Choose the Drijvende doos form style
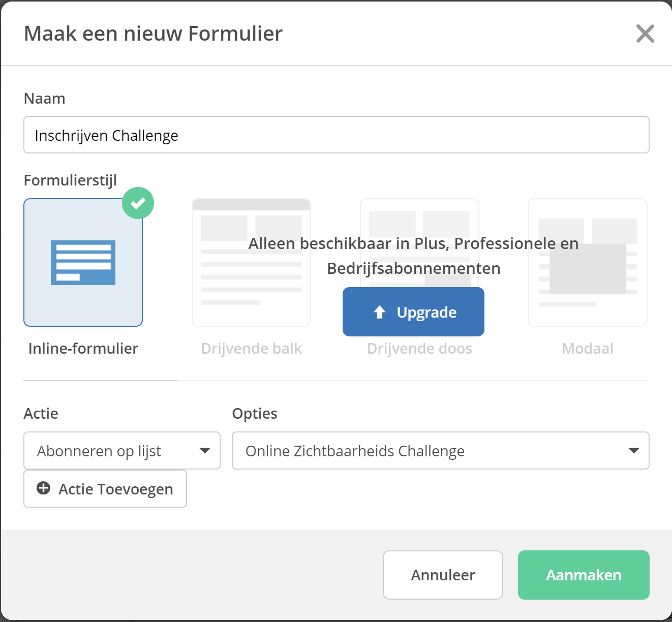 point(419,262)
